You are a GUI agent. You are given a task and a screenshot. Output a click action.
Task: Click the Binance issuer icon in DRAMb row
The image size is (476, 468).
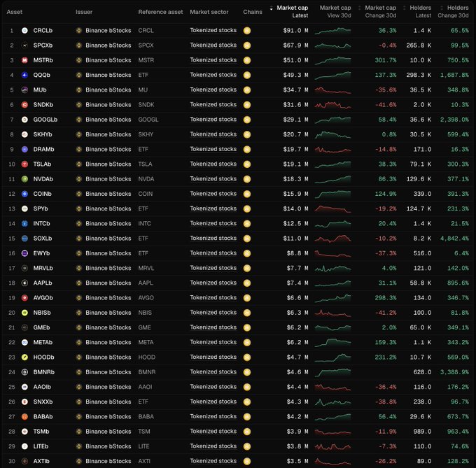coord(79,149)
